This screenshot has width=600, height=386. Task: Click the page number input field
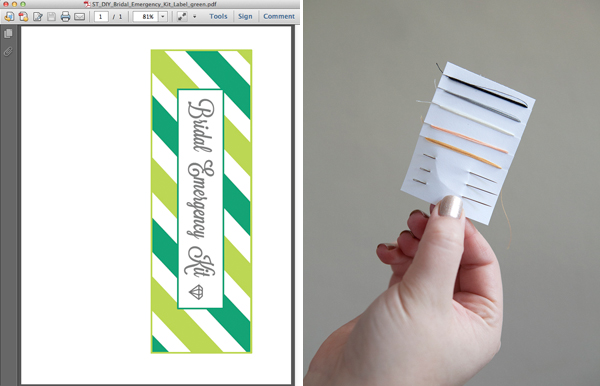pos(101,16)
